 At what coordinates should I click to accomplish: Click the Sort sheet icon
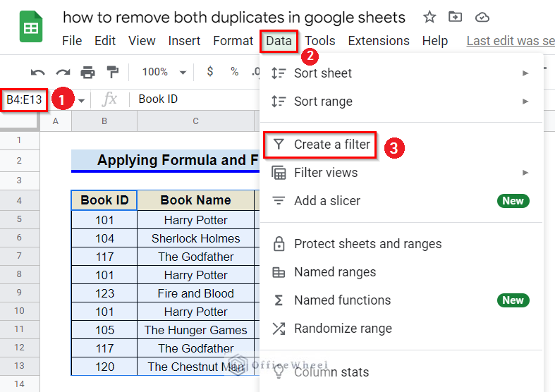pyautogui.click(x=279, y=73)
